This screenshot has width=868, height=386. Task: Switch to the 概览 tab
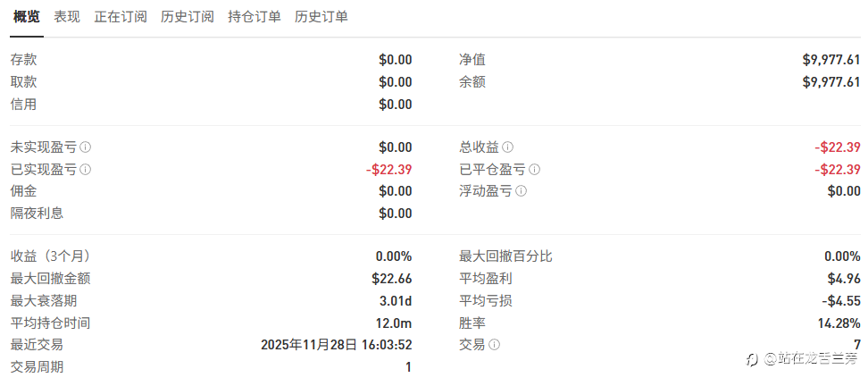click(x=27, y=17)
